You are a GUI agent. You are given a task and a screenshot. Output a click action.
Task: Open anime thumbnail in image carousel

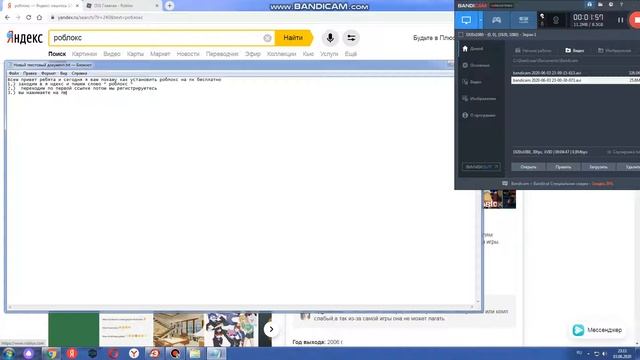[x=231, y=329]
